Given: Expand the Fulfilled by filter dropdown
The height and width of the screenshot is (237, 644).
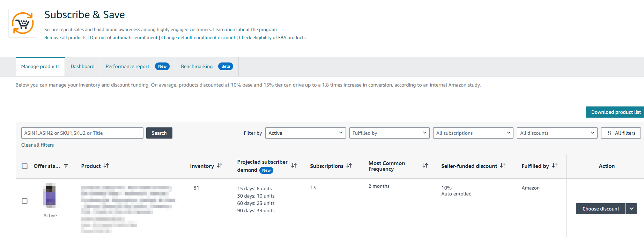Looking at the screenshot, I should tap(389, 133).
